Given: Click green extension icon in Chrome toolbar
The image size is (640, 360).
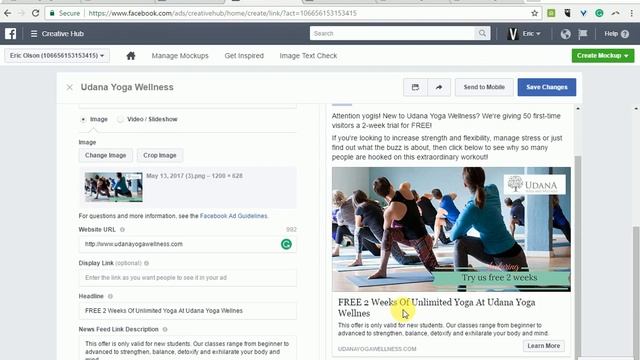Looking at the screenshot, I should tap(551, 13).
